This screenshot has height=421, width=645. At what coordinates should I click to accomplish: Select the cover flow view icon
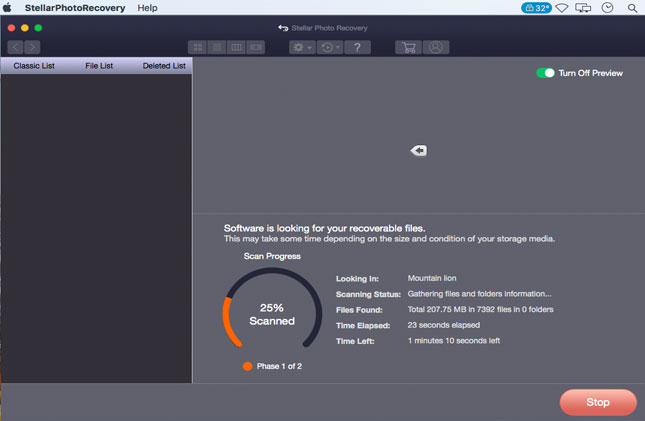[256, 47]
